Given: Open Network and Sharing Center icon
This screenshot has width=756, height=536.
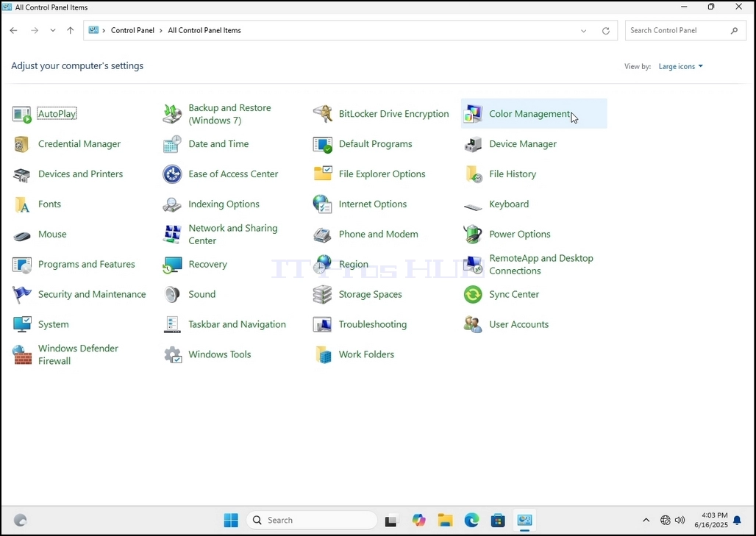Looking at the screenshot, I should [x=172, y=235].
